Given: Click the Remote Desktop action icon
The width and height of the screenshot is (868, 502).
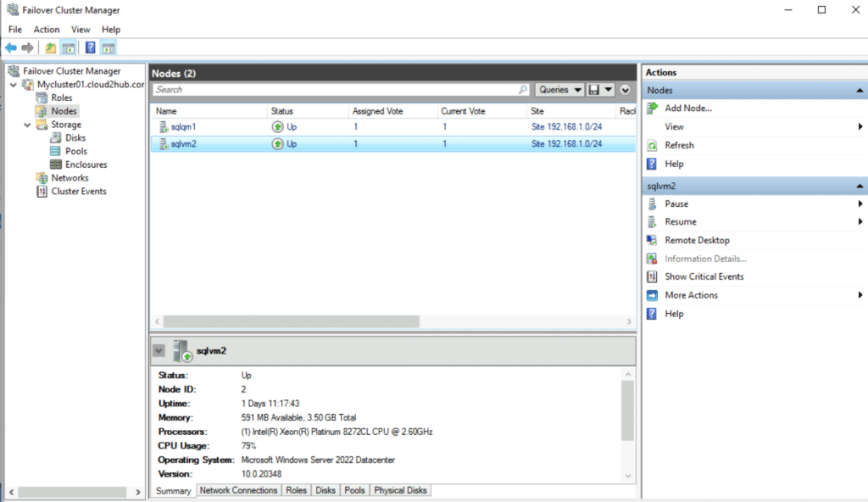Looking at the screenshot, I should point(652,240).
